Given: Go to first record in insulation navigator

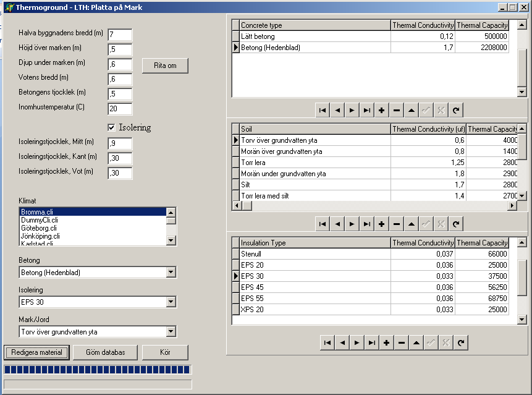Looking at the screenshot, I should (x=327, y=342).
